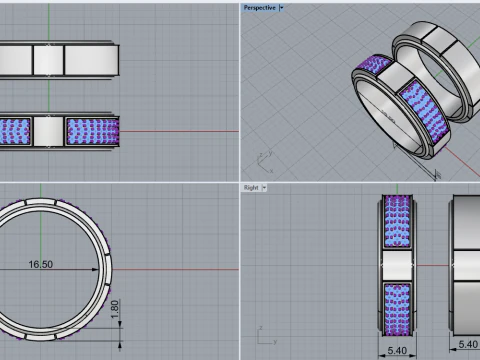Expand the Right viewport dropdown arrow
The height and width of the screenshot is (360, 480).
[264, 188]
